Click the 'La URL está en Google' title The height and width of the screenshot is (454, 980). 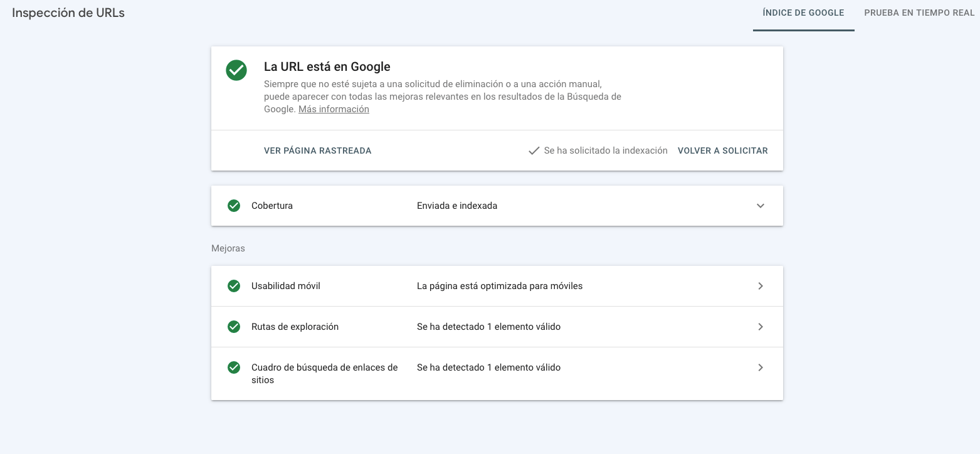coord(327,67)
